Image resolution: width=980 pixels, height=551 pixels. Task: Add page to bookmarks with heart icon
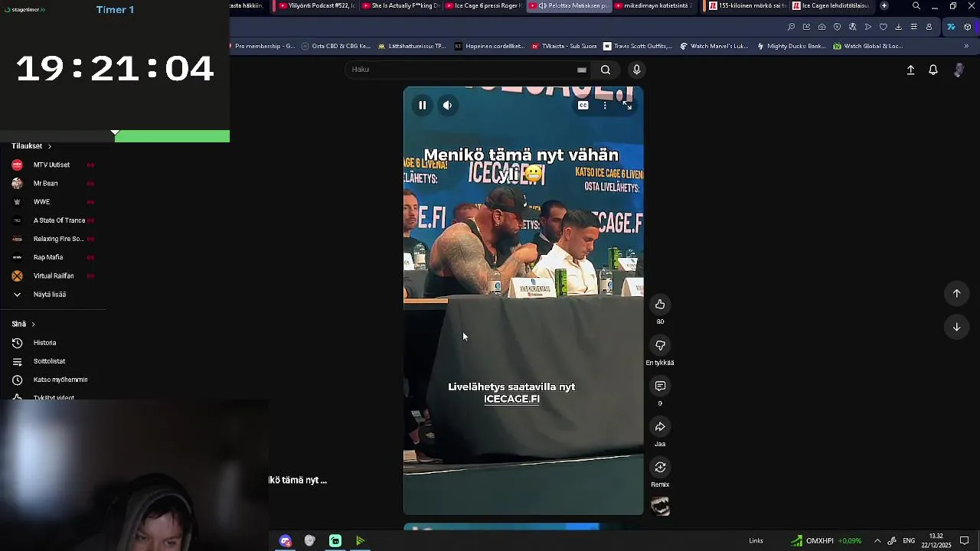[x=883, y=27]
